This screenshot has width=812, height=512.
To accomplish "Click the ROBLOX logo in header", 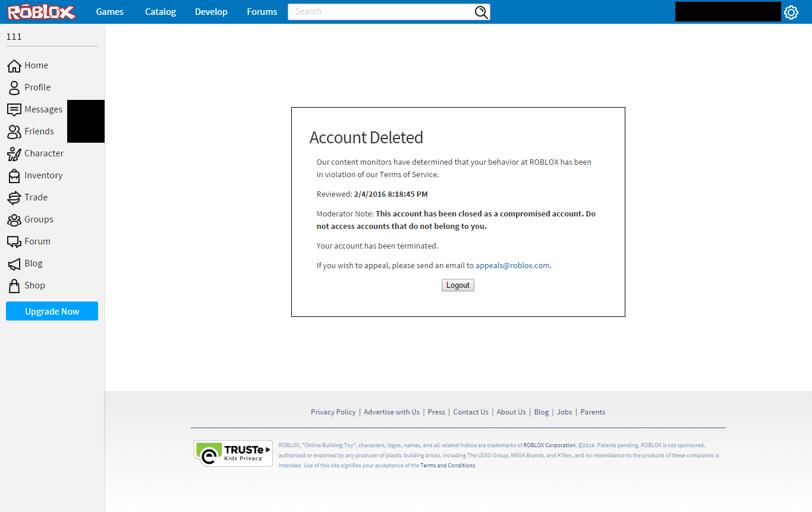I will point(42,12).
